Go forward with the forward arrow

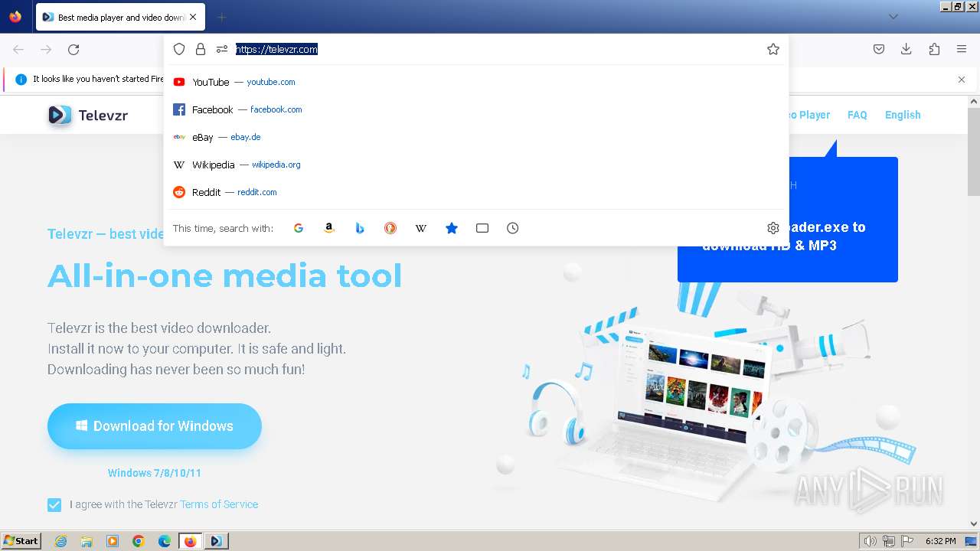46,49
